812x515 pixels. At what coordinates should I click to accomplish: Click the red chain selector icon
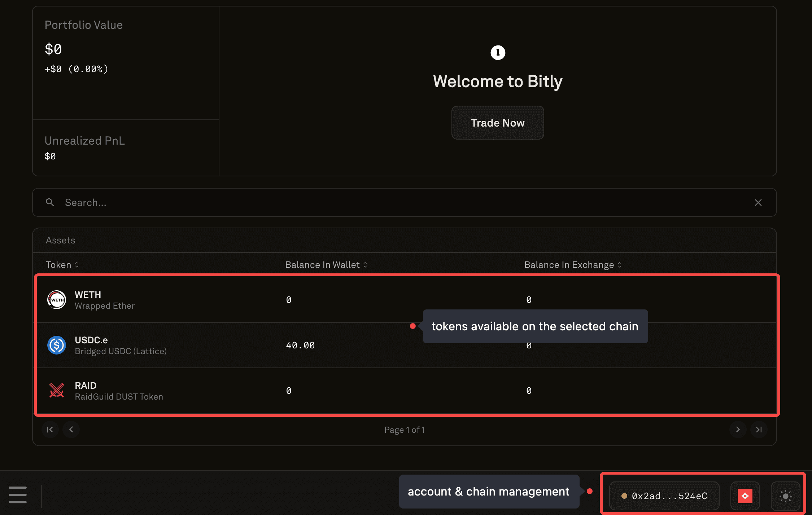click(x=745, y=496)
